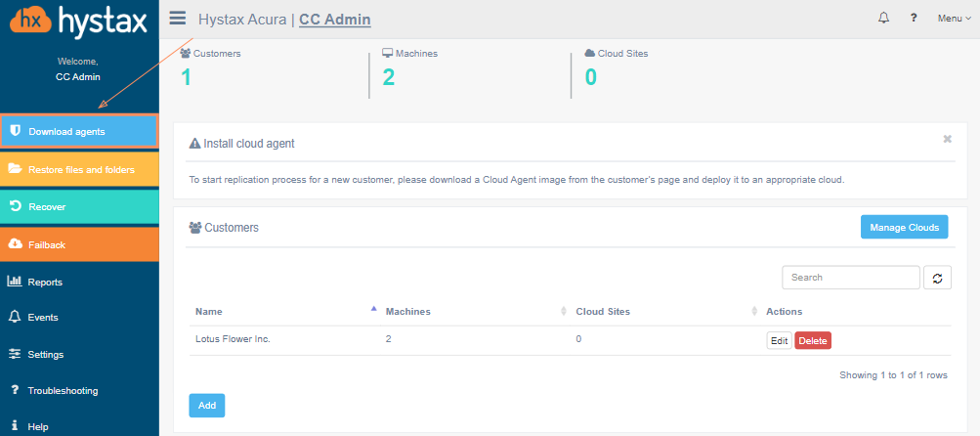This screenshot has height=436, width=980.
Task: Focus the customers Search field
Action: pos(851,277)
